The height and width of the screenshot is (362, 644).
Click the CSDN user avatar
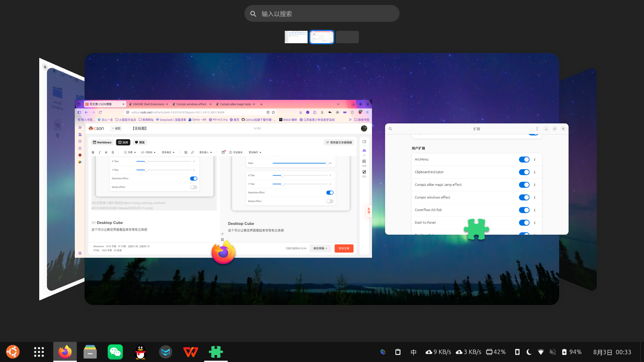(364, 128)
